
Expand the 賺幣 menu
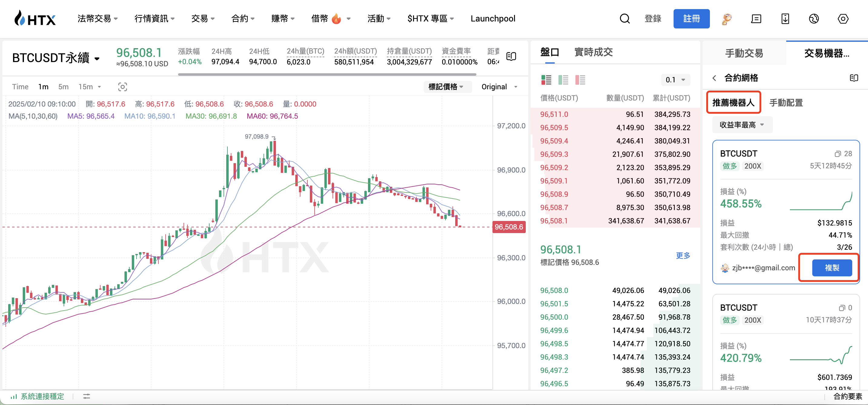pos(283,18)
